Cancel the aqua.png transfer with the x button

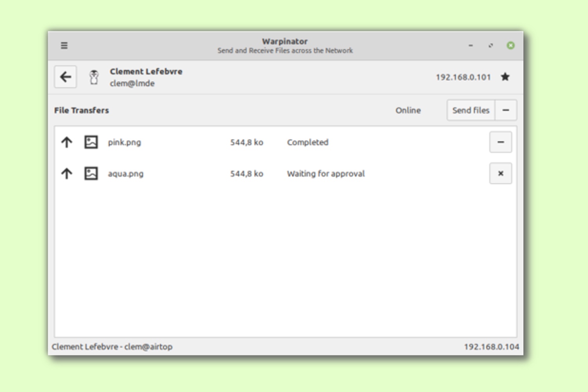[x=500, y=173]
